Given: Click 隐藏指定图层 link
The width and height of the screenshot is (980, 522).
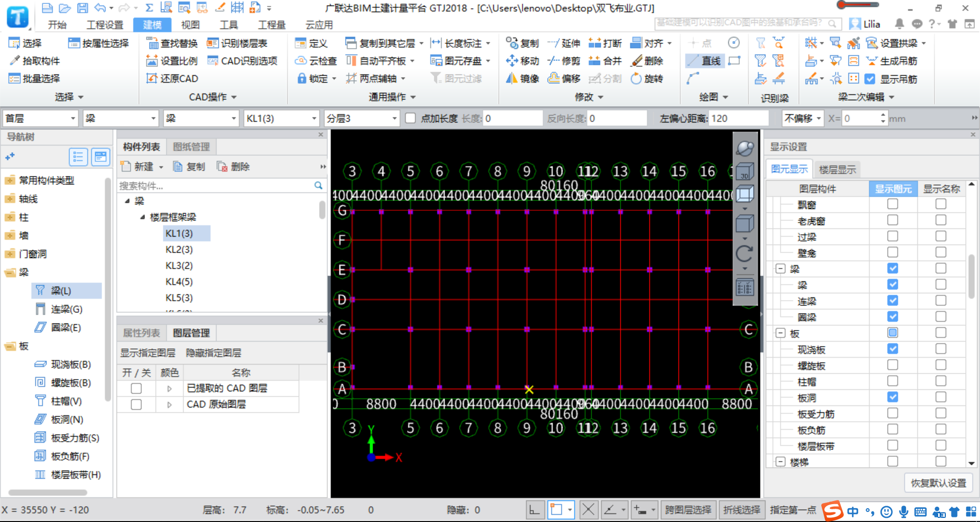Looking at the screenshot, I should [x=213, y=353].
